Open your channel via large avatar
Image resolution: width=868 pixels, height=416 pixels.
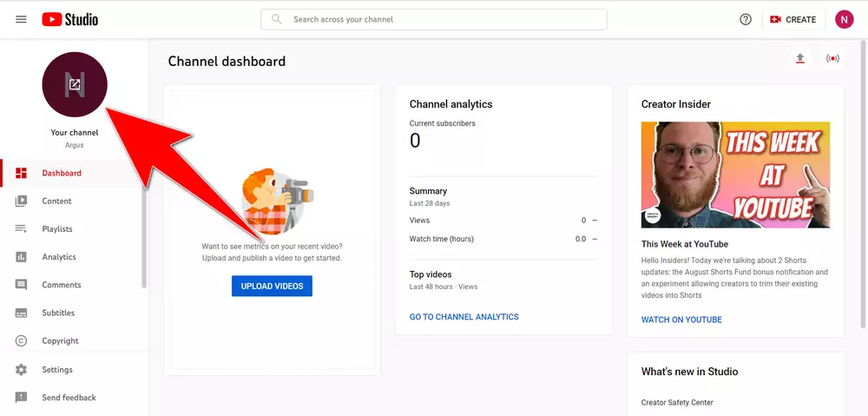pyautogui.click(x=75, y=85)
